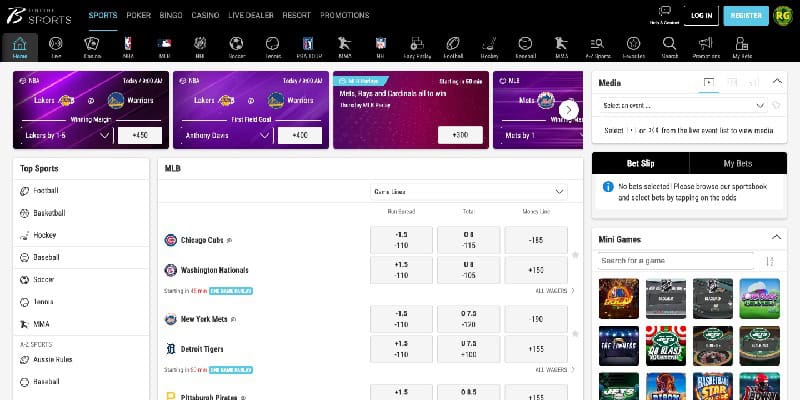Select the MLB league icon
Image resolution: width=800 pixels, height=400 pixels.
pyautogui.click(x=164, y=47)
